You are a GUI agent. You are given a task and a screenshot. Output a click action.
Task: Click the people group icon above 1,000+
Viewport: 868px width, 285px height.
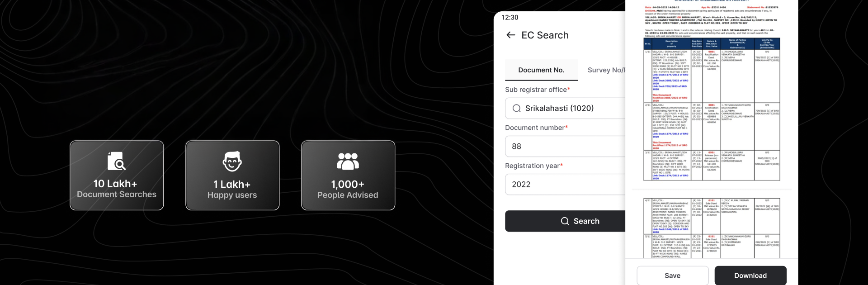tap(348, 161)
